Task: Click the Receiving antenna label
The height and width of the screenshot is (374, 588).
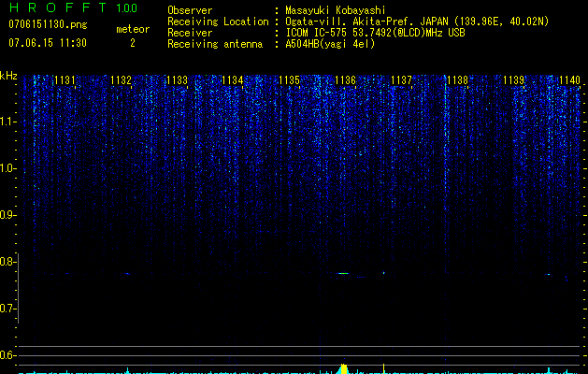Action: coord(215,44)
